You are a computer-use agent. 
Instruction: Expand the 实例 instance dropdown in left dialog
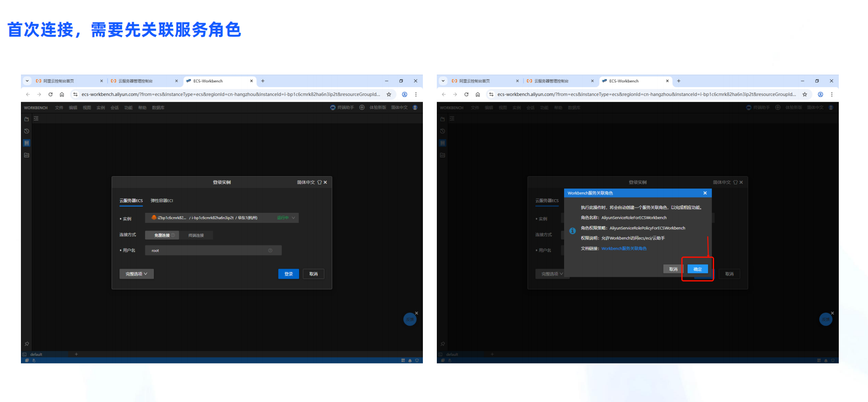[222, 218]
